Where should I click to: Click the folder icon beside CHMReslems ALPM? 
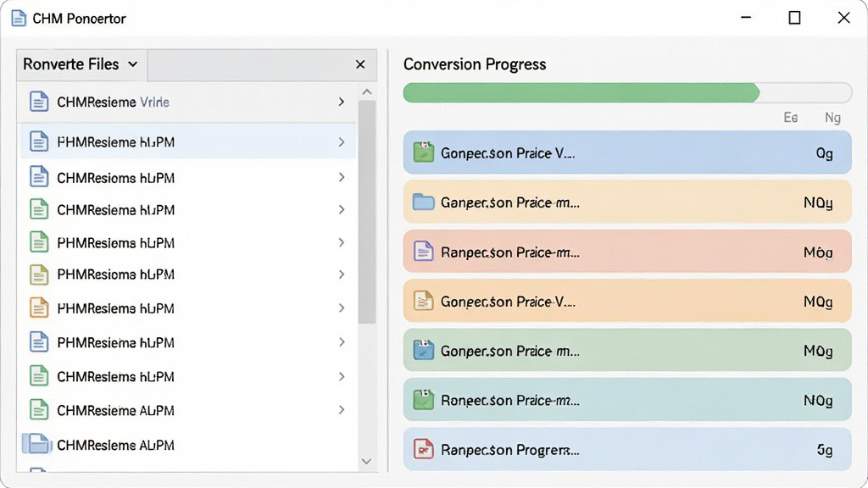point(36,444)
